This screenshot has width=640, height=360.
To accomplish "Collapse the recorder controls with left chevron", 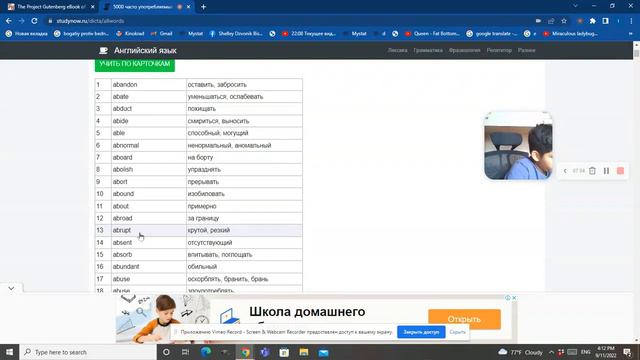I will [x=565, y=171].
